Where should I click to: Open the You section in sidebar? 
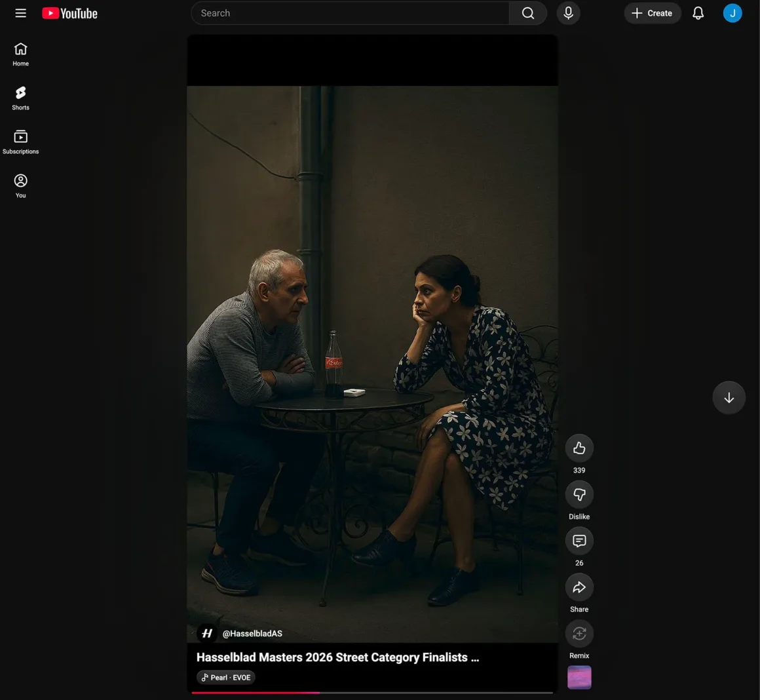coord(20,186)
